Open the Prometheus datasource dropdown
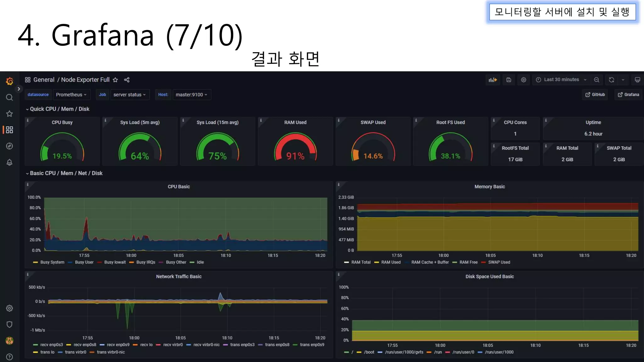The width and height of the screenshot is (644, 362). 71,95
